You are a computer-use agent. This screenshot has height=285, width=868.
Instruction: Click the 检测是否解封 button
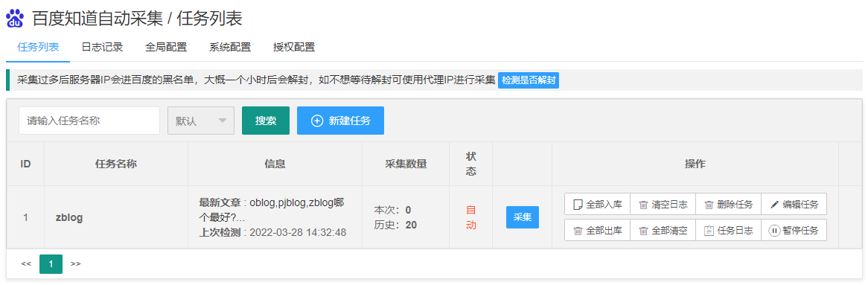tap(529, 80)
